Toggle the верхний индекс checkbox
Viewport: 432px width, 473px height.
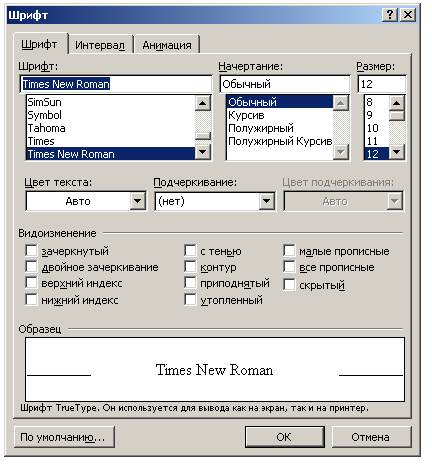[x=31, y=283]
